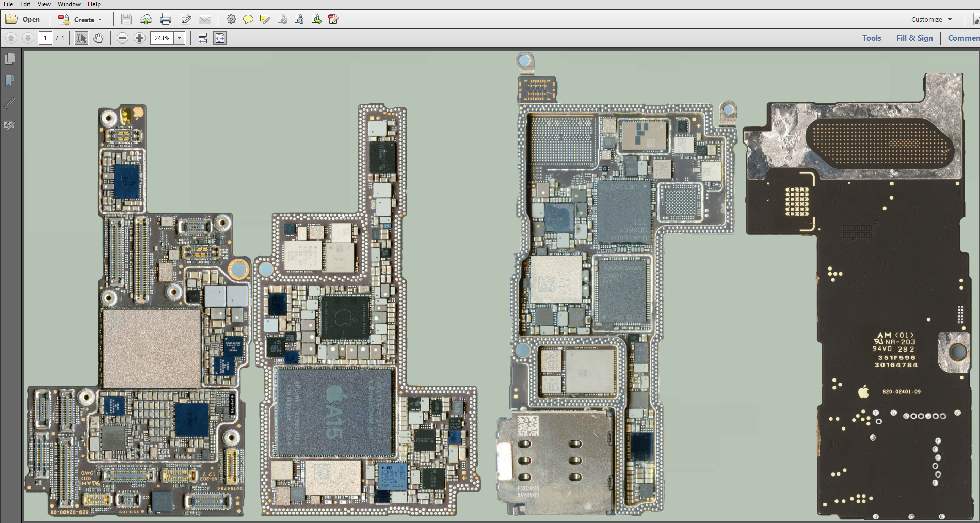This screenshot has width=980, height=523.
Task: Select the Hand pan tool
Action: tap(99, 38)
